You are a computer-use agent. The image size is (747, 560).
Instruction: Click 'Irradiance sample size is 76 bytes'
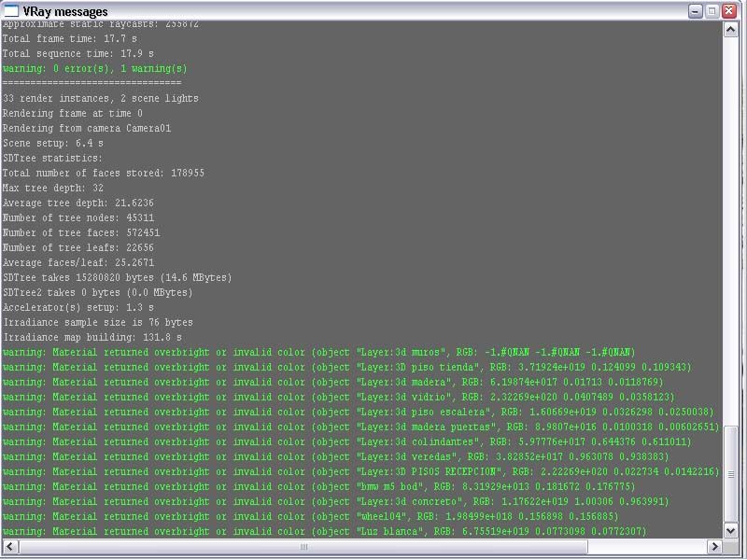(98, 322)
